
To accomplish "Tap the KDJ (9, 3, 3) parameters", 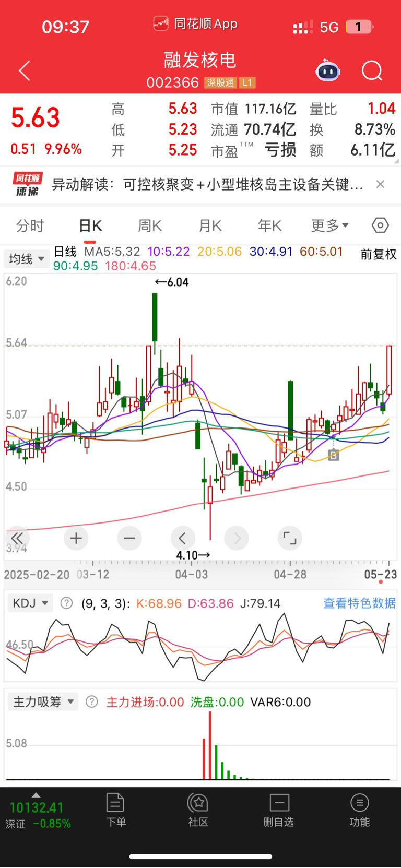I will (x=106, y=603).
